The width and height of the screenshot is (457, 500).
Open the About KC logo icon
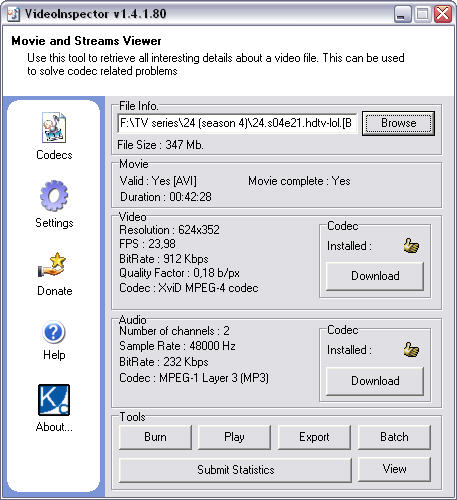point(54,400)
